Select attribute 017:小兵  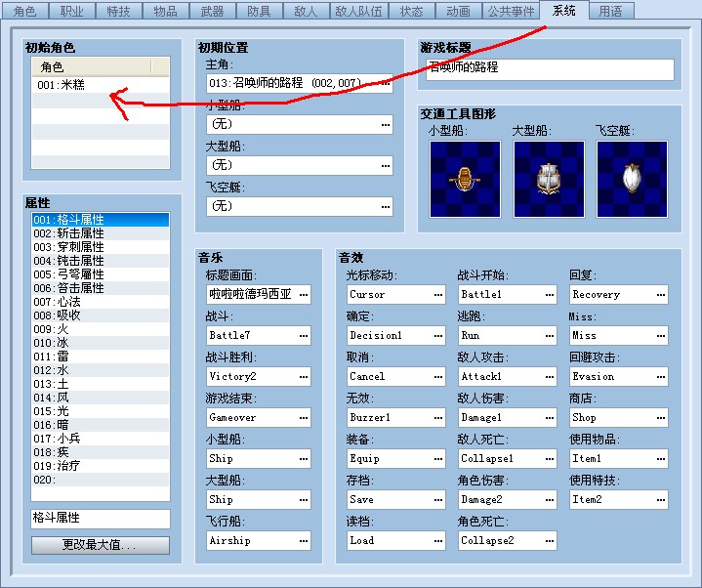[101, 439]
